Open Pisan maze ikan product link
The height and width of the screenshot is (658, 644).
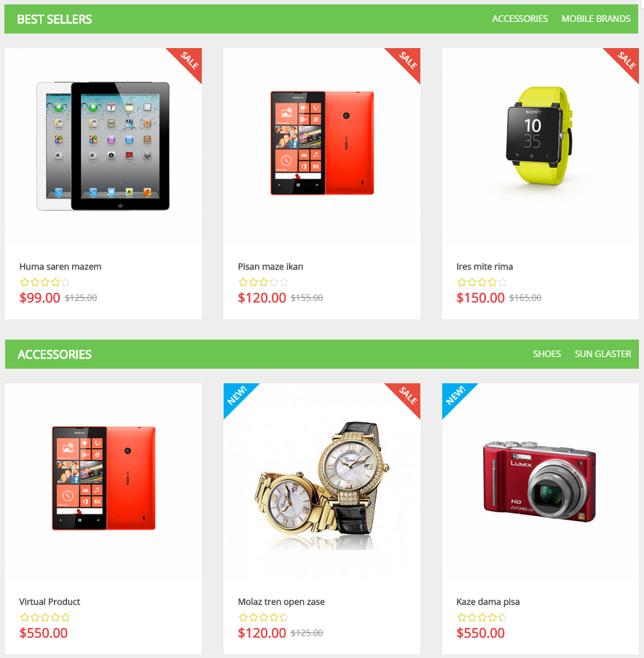tap(270, 267)
